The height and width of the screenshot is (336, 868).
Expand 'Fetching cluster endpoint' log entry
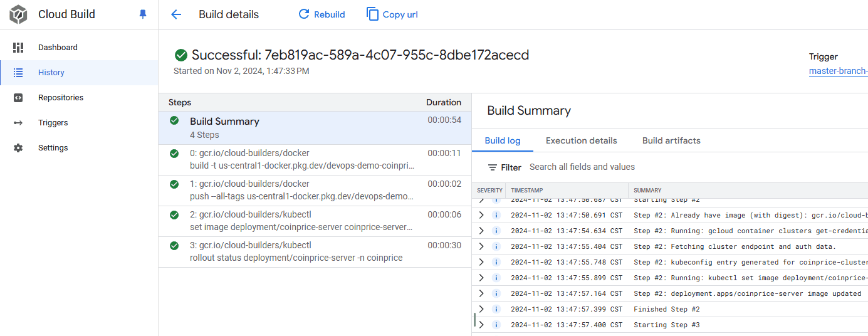(x=481, y=246)
